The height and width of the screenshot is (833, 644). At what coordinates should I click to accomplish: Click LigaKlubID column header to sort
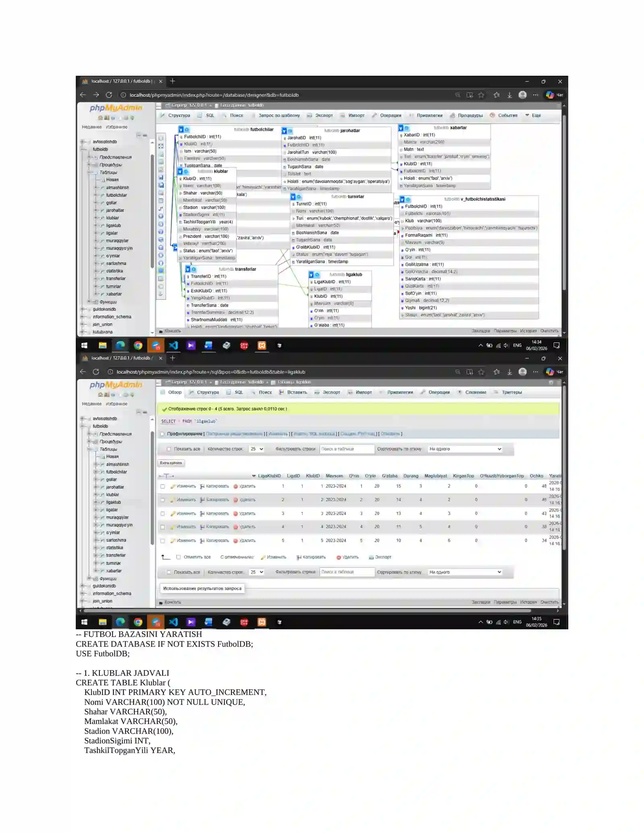(x=269, y=476)
